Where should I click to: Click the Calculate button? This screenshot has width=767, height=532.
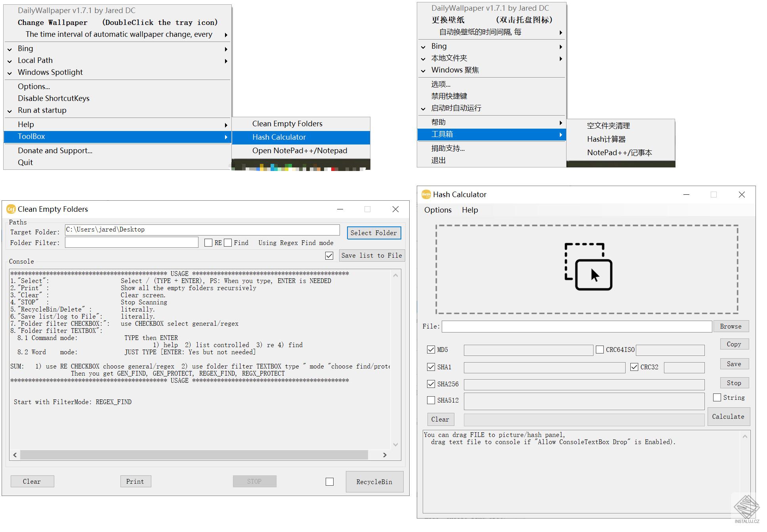[728, 416]
